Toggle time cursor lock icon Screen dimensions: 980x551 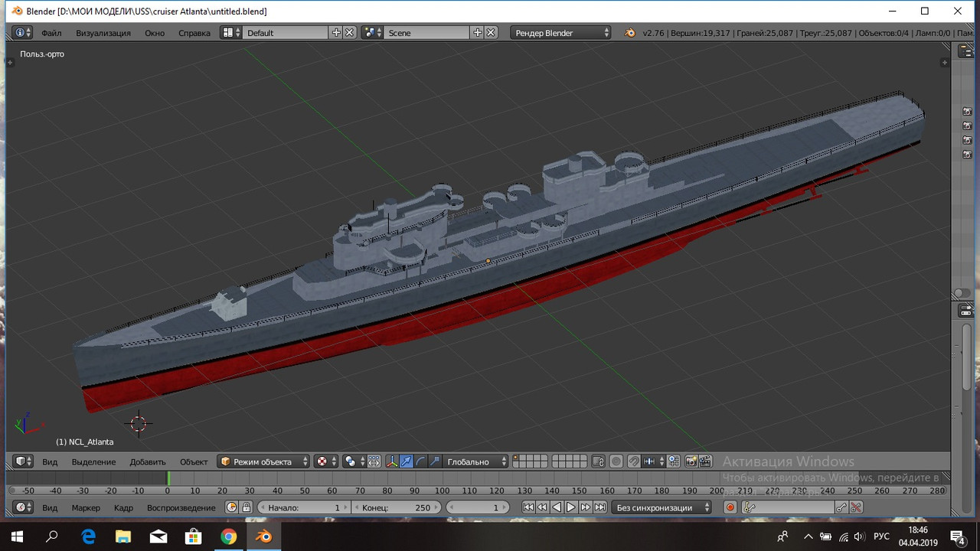point(246,507)
